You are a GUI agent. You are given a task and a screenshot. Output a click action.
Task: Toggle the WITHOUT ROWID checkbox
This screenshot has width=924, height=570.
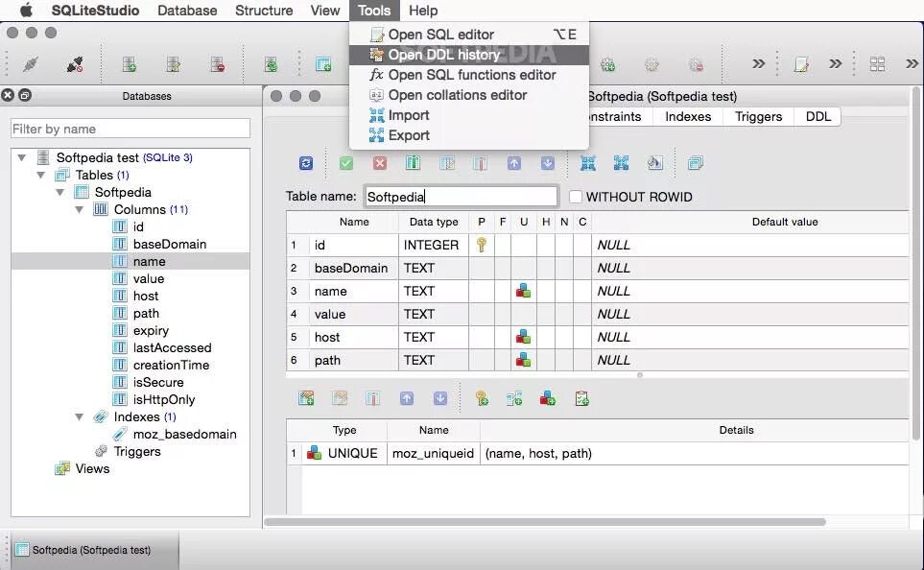pyautogui.click(x=575, y=197)
